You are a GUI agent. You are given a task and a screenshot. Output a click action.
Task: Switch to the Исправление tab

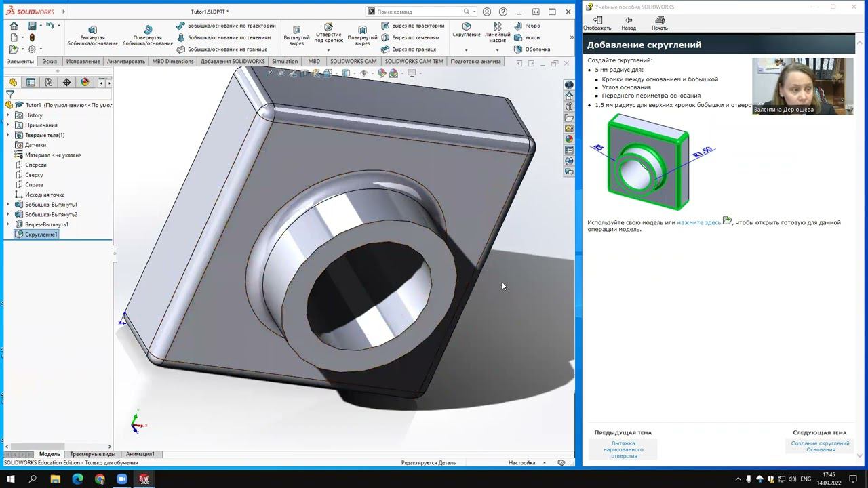83,61
